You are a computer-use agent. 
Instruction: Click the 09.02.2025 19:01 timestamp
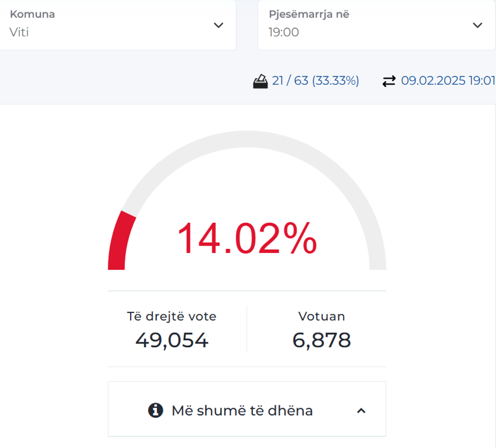(x=447, y=81)
